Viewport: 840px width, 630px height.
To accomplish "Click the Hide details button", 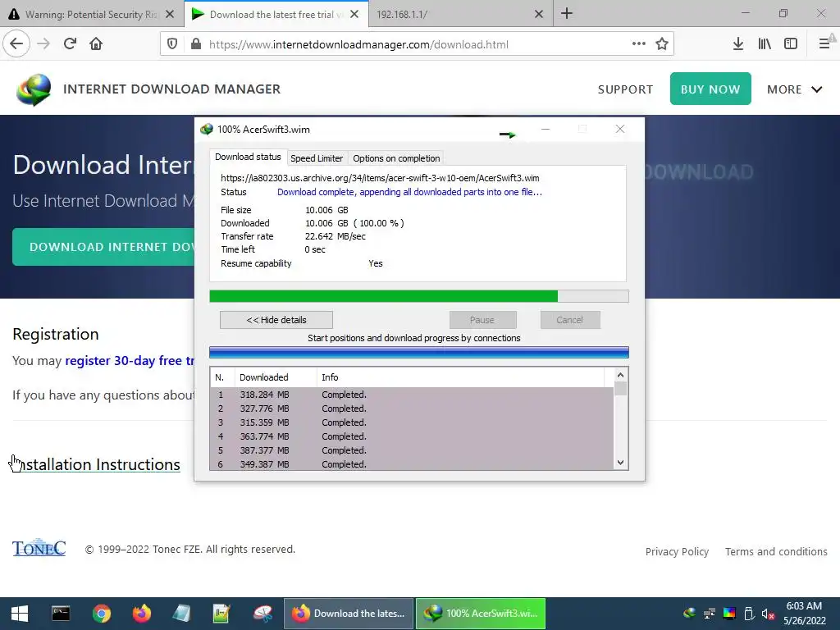I will coord(276,320).
